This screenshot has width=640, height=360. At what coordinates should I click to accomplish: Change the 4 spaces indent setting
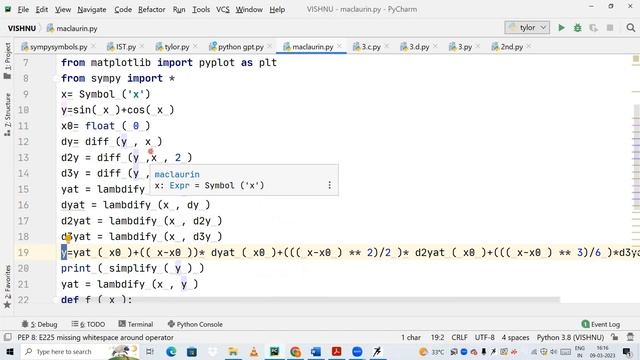[515, 338]
